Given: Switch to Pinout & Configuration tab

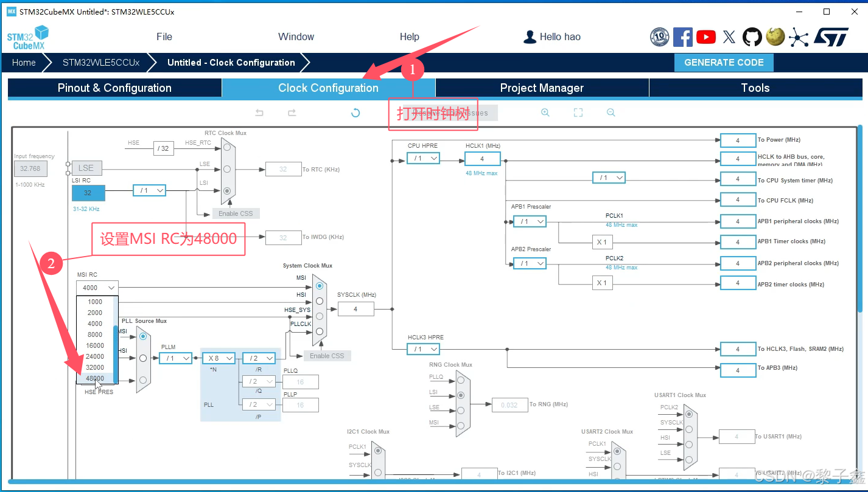Looking at the screenshot, I should pos(114,88).
